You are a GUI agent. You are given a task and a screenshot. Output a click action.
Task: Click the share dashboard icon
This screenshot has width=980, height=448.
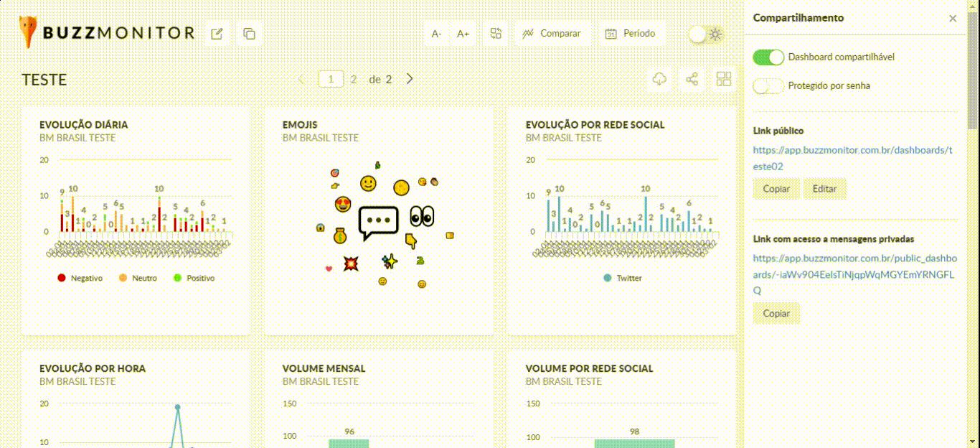point(692,79)
